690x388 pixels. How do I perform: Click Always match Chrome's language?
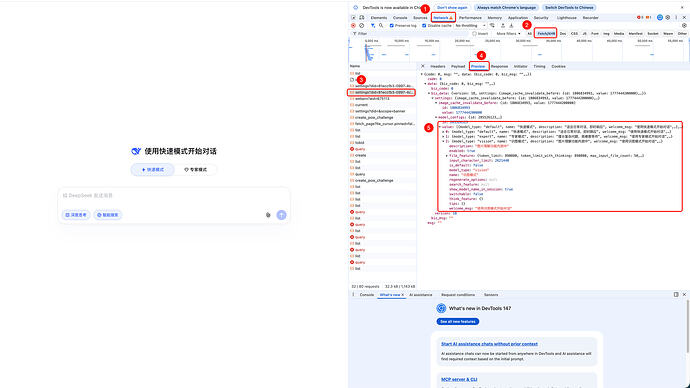coord(506,7)
